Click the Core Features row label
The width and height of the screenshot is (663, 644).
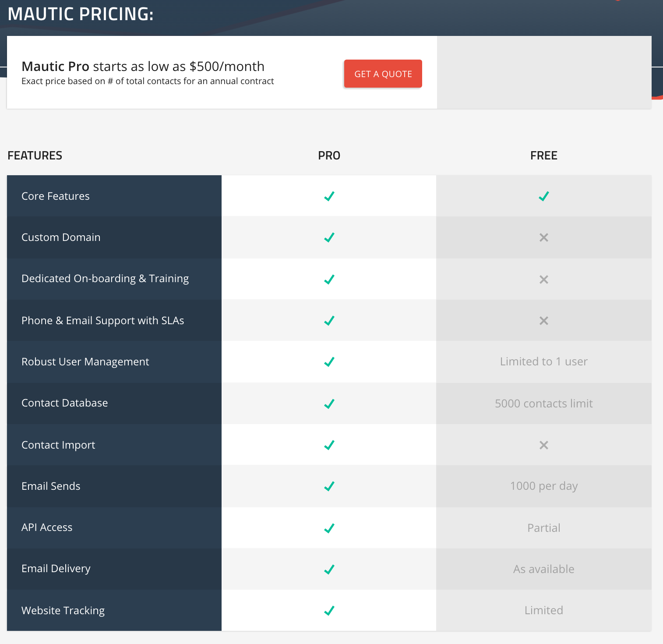click(x=56, y=196)
